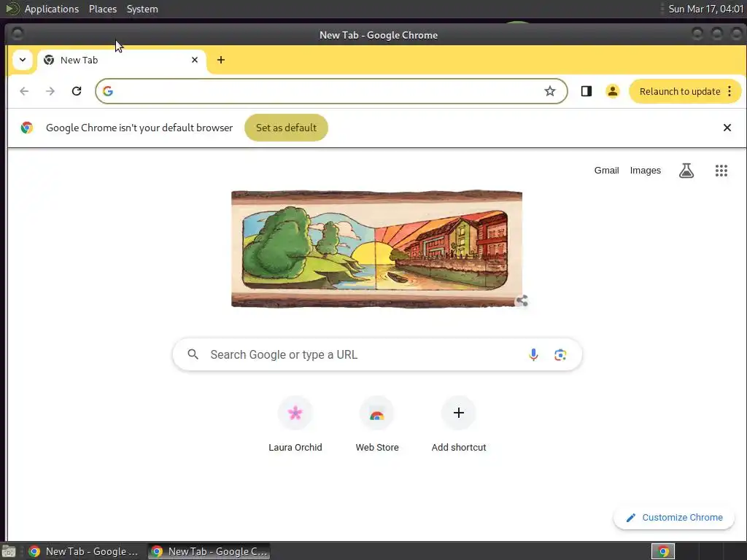Set Chrome as default browser
747x560 pixels.
tap(286, 128)
